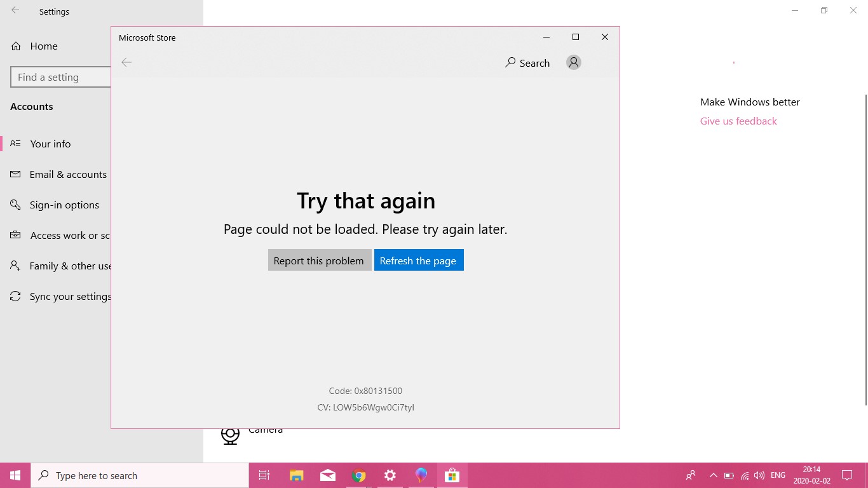Viewport: 868px width, 488px height.
Task: Select Sync your settings
Action: pyautogui.click(x=70, y=296)
